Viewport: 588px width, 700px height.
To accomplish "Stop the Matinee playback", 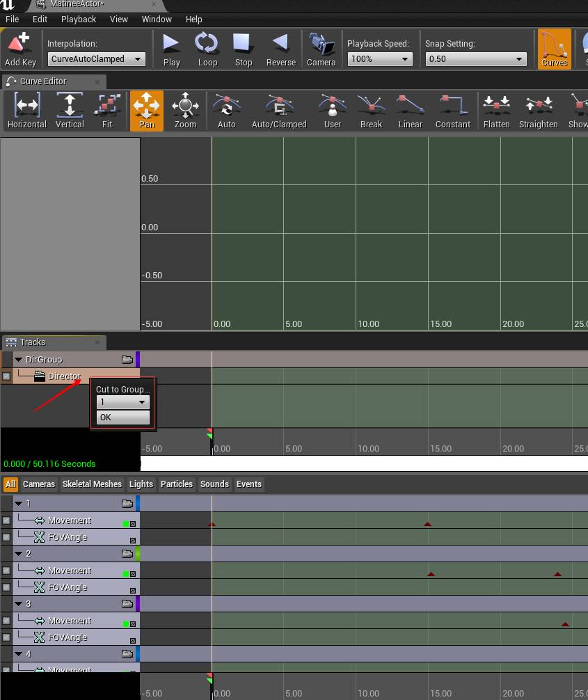I will click(244, 49).
